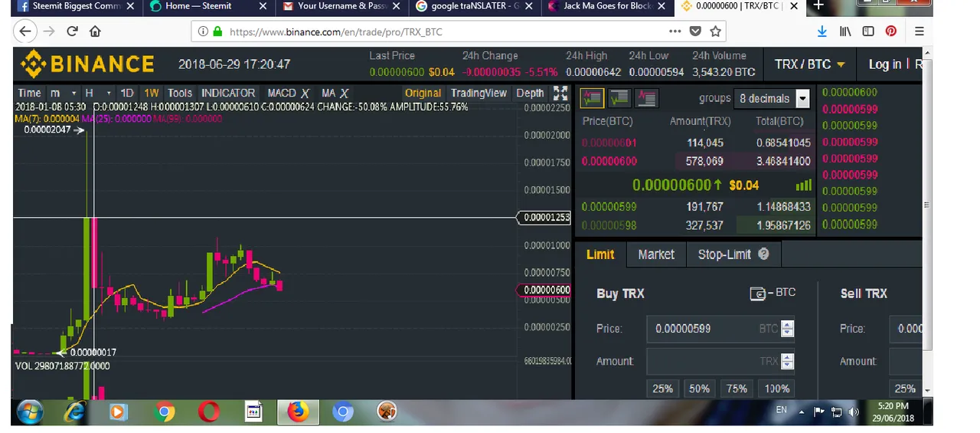Screen dimensions: 980x433
Task: Click the Buy TRX Amount input field
Action: coord(720,361)
